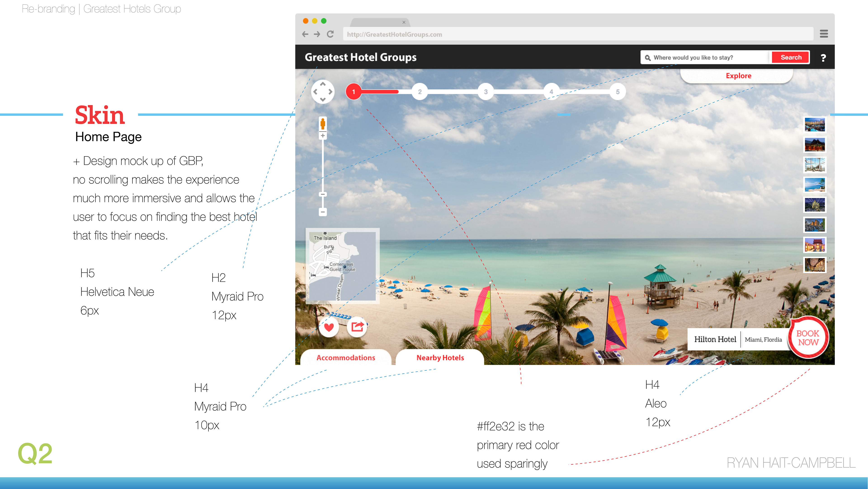Click the red Search button
The width and height of the screenshot is (868, 489).
[790, 57]
